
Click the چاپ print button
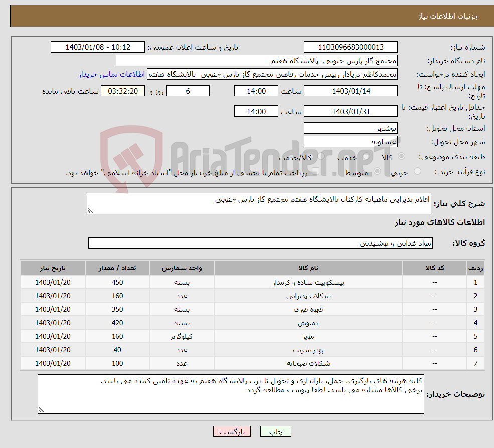click(276, 431)
